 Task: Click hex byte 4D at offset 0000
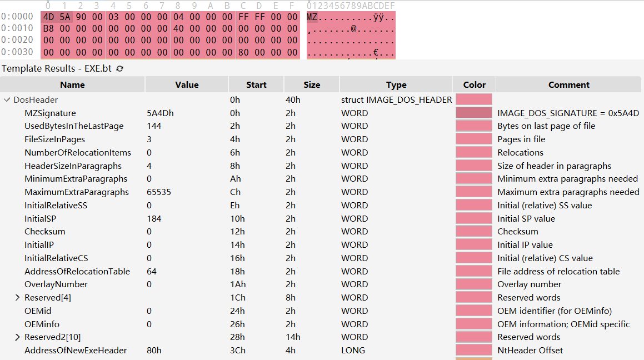pyautogui.click(x=48, y=17)
